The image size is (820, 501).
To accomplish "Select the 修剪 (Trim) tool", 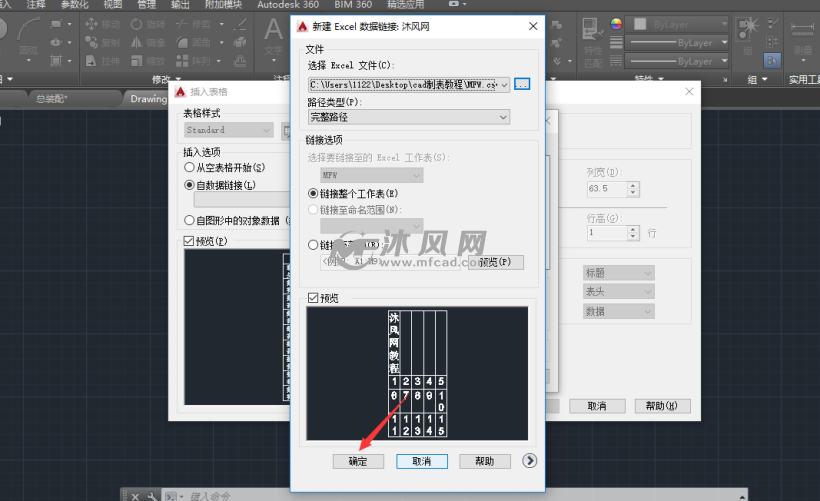I will (x=193, y=24).
